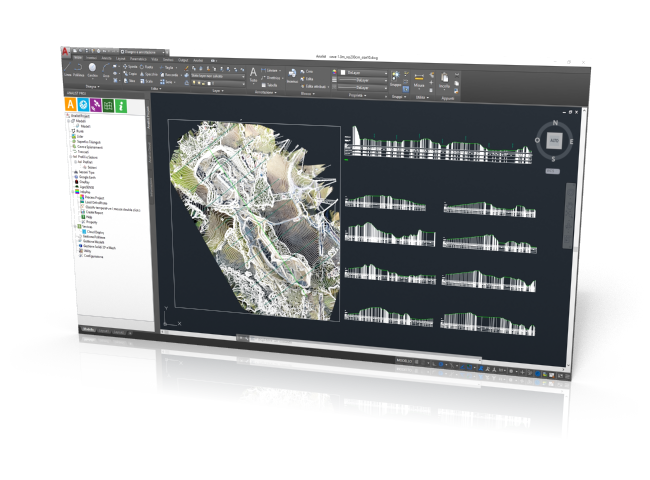Select Superficie Triangoli in project tree

[x=87, y=141]
